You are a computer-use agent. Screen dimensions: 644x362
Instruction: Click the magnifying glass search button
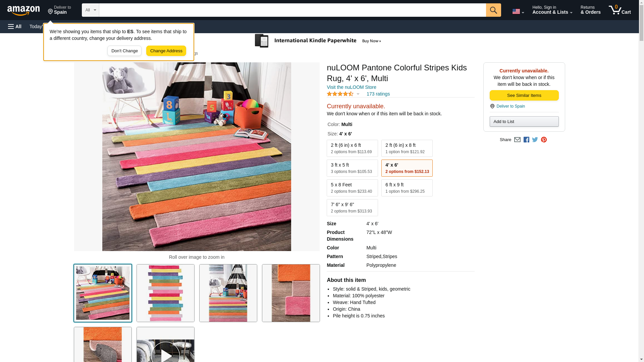tap(493, 10)
